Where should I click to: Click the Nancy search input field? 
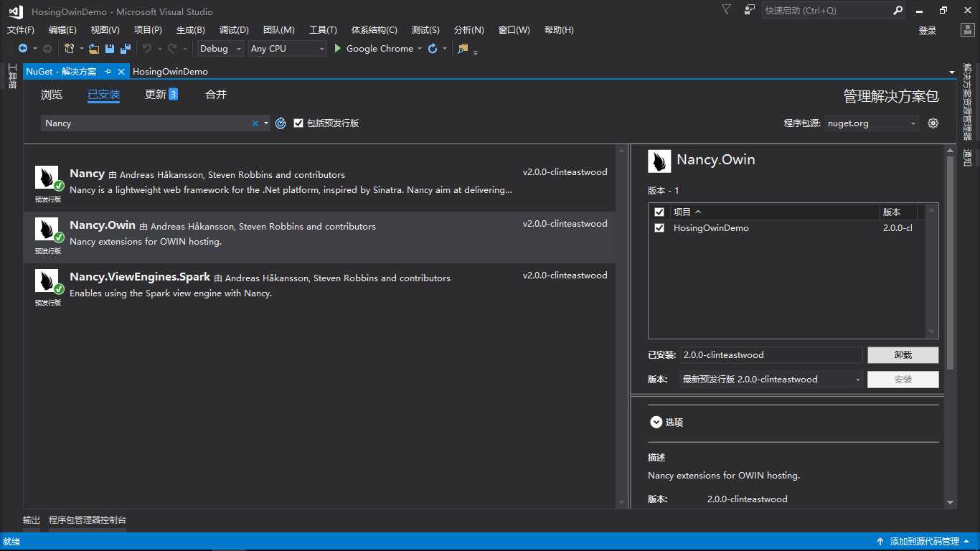pos(146,123)
